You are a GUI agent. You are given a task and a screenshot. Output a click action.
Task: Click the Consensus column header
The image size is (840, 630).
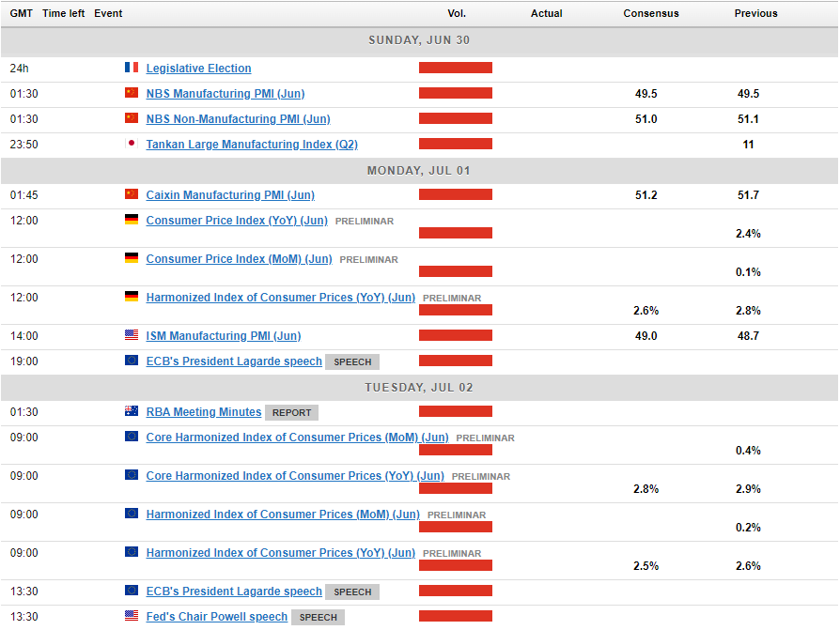pos(651,13)
